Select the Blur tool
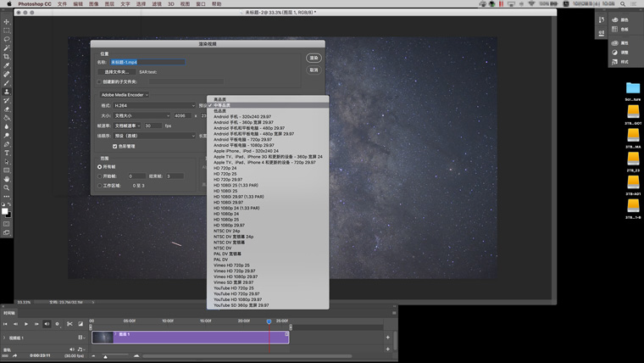This screenshot has height=363, width=644. tap(6, 126)
